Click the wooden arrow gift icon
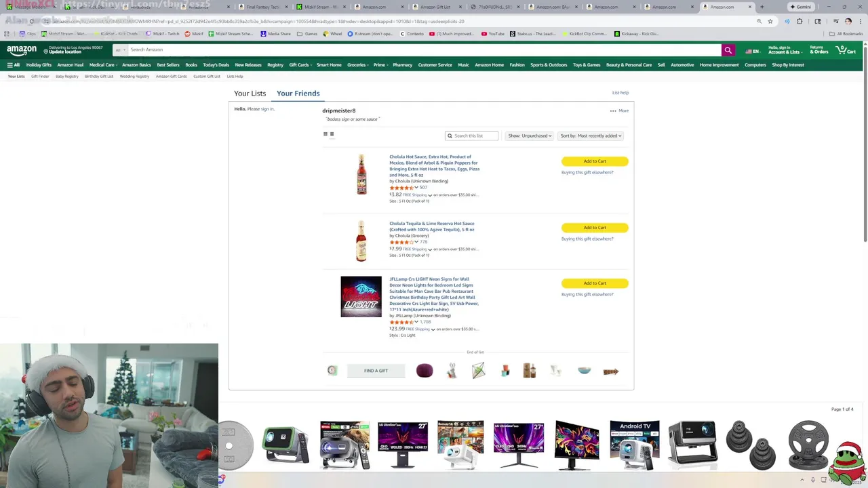 pos(610,371)
